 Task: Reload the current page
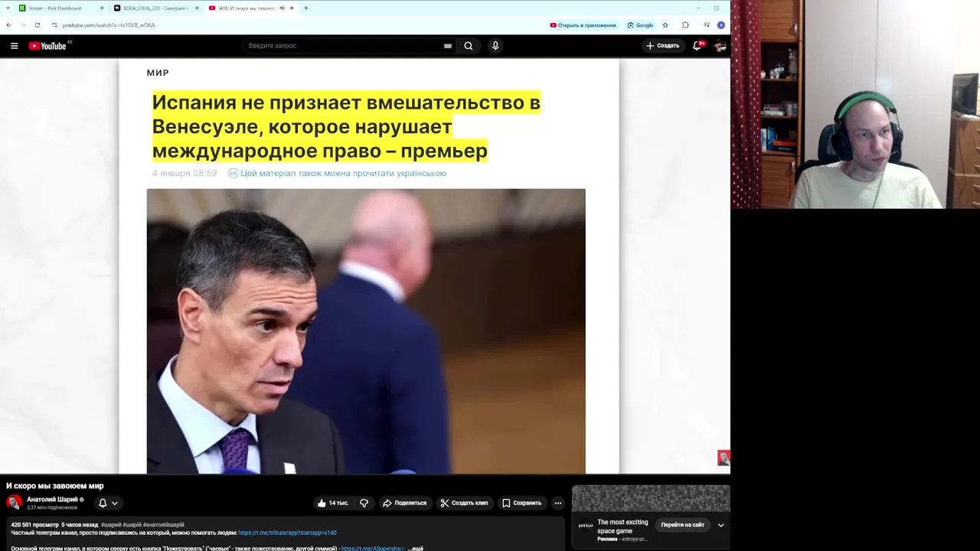click(37, 25)
